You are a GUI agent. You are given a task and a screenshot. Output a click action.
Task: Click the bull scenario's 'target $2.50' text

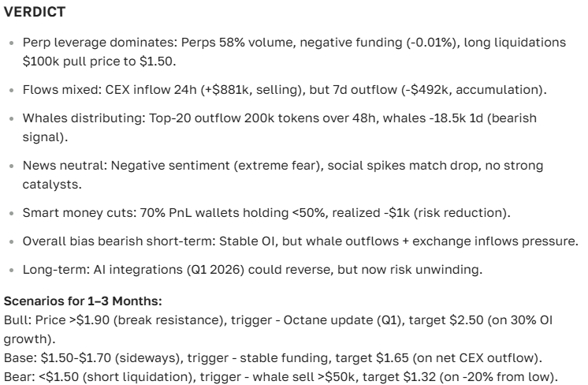471,319
